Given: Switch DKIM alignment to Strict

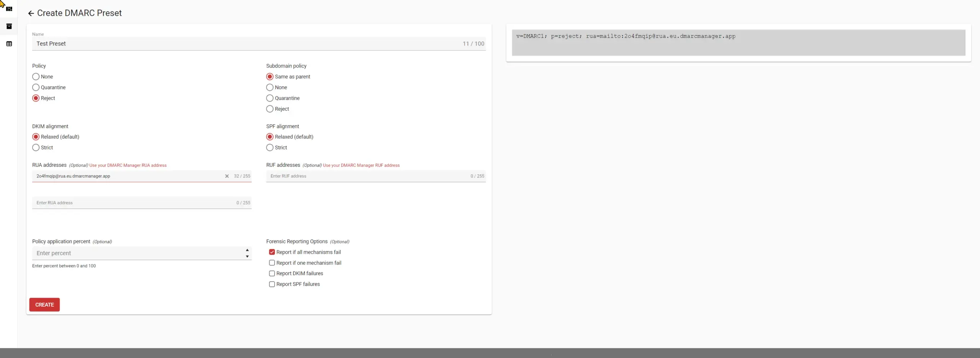Looking at the screenshot, I should click(36, 147).
